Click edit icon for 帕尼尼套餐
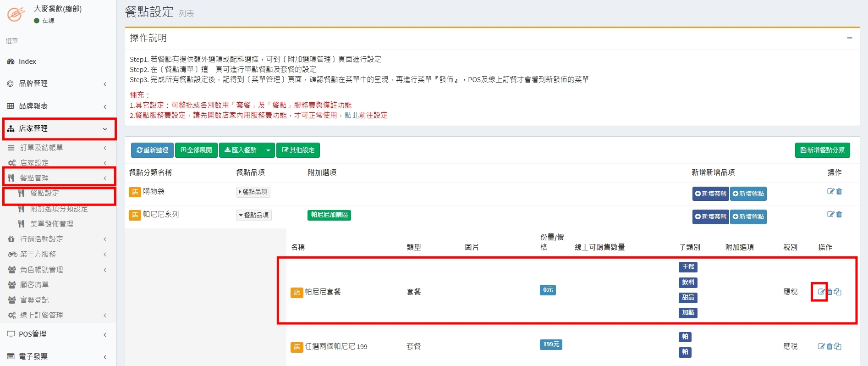The image size is (868, 366). tap(821, 292)
